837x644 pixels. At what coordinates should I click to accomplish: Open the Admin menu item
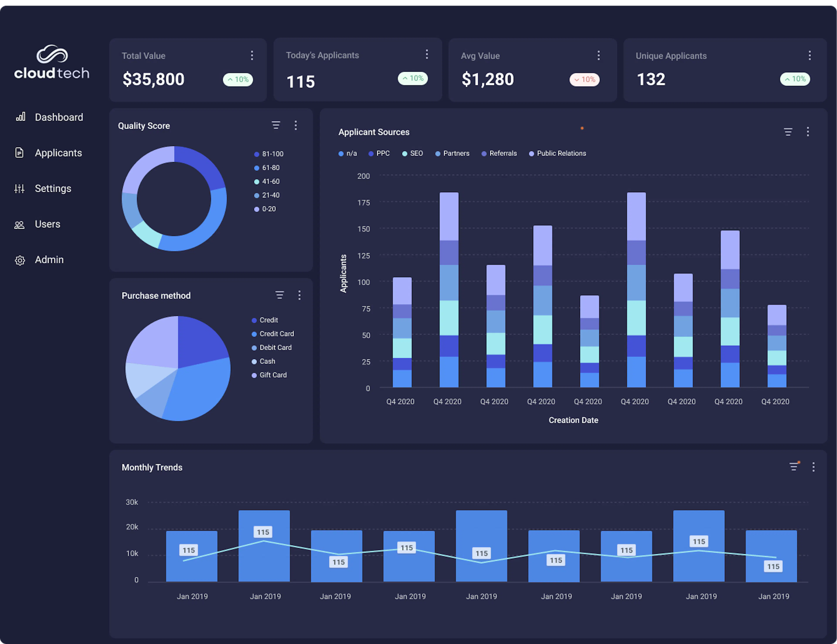pos(49,260)
